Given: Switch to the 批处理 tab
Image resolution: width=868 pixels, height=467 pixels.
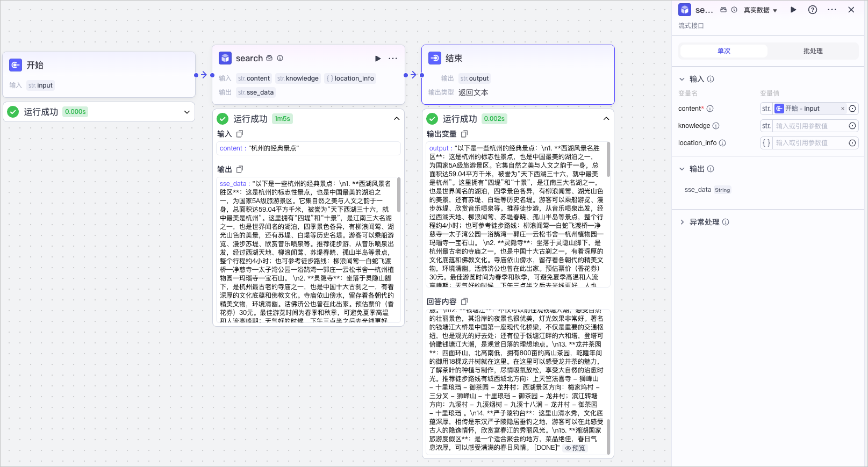Looking at the screenshot, I should pos(813,51).
